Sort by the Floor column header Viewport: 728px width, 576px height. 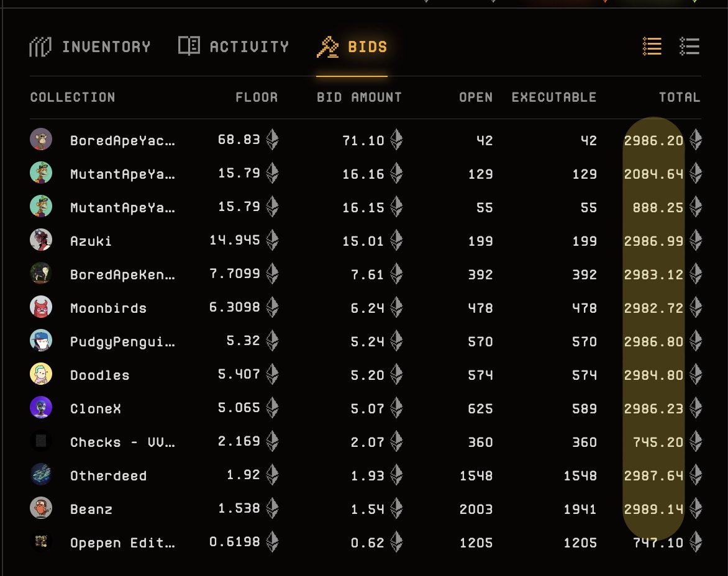(x=257, y=97)
